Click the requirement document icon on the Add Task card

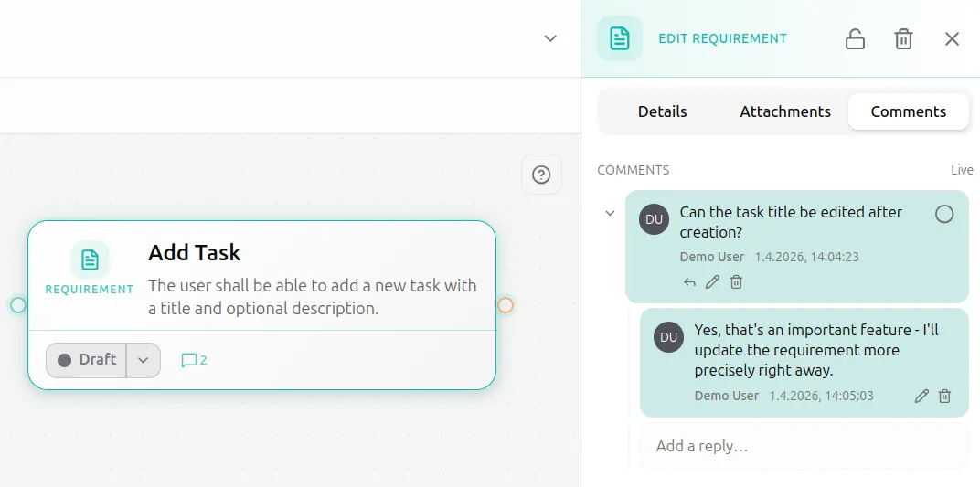click(x=90, y=259)
